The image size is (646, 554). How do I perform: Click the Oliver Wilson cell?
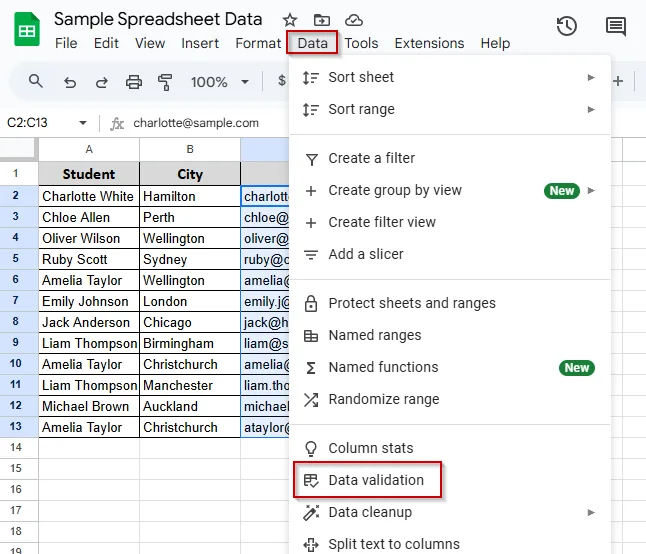pyautogui.click(x=89, y=238)
